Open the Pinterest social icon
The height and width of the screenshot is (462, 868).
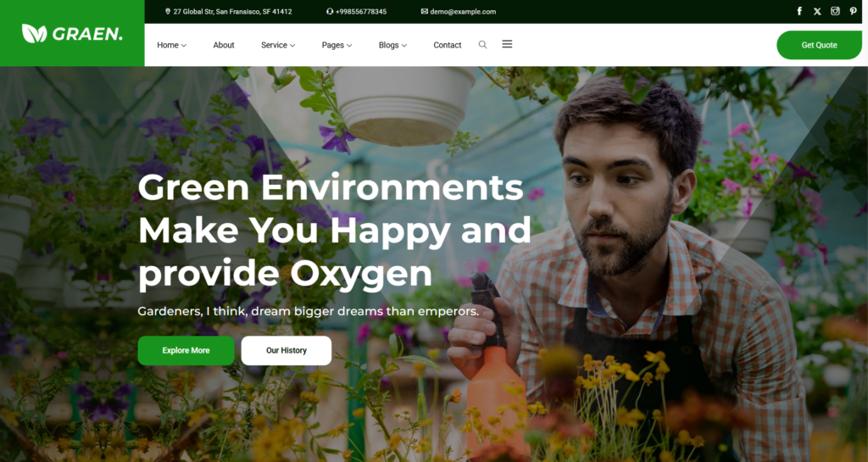click(853, 11)
